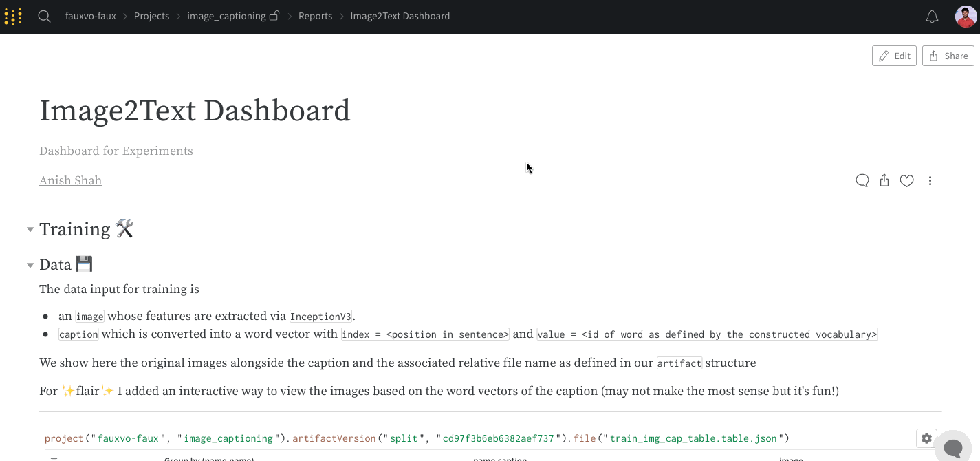Click the filter icon in the table header
Viewport: 980px width, 461px height.
point(55,458)
